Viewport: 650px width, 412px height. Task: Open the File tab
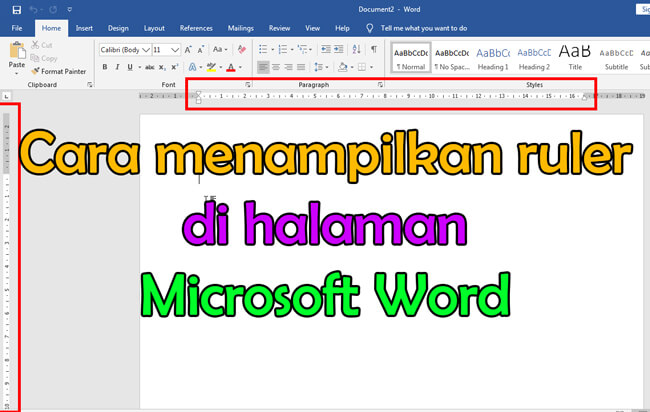[17, 28]
